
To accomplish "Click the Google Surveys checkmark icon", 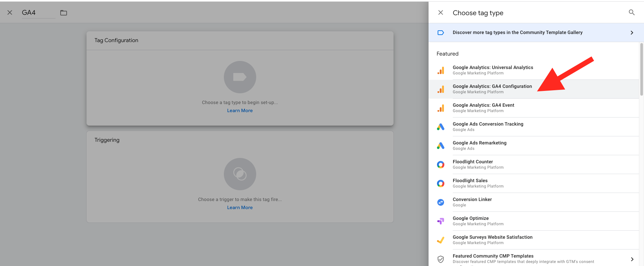I will click(x=441, y=240).
